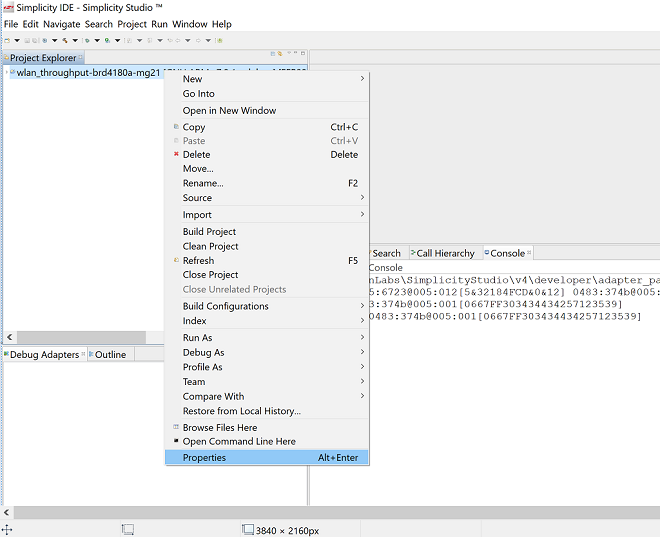Click the Open Command Line Here icon
This screenshot has height=537, width=660.
176,442
